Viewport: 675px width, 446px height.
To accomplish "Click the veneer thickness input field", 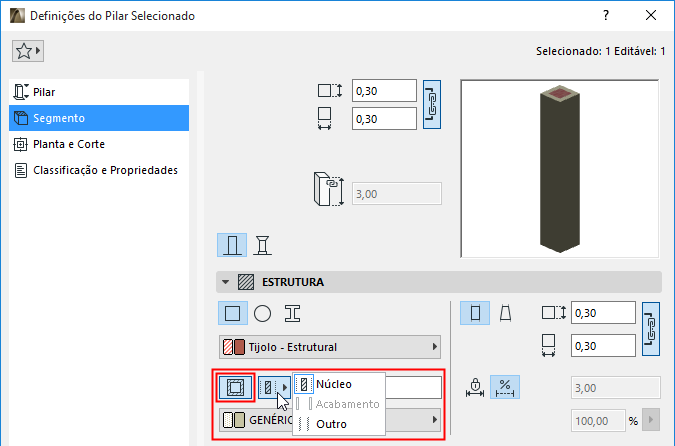I will click(413, 387).
